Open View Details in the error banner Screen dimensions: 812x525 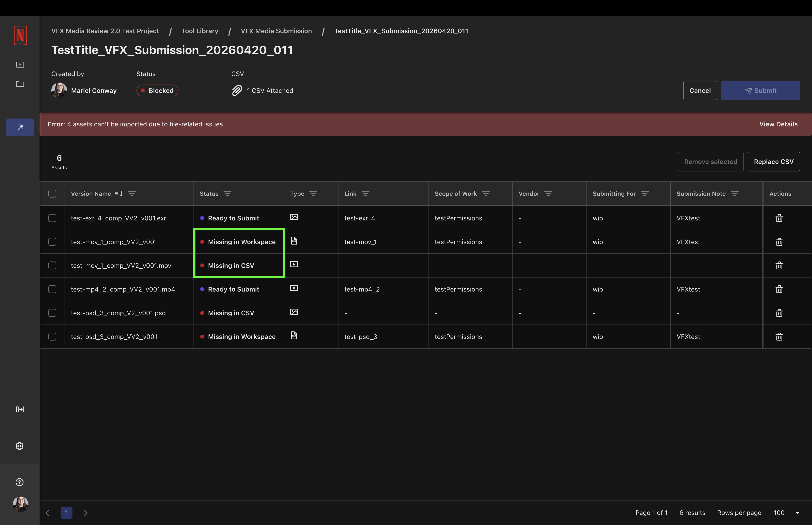point(778,124)
